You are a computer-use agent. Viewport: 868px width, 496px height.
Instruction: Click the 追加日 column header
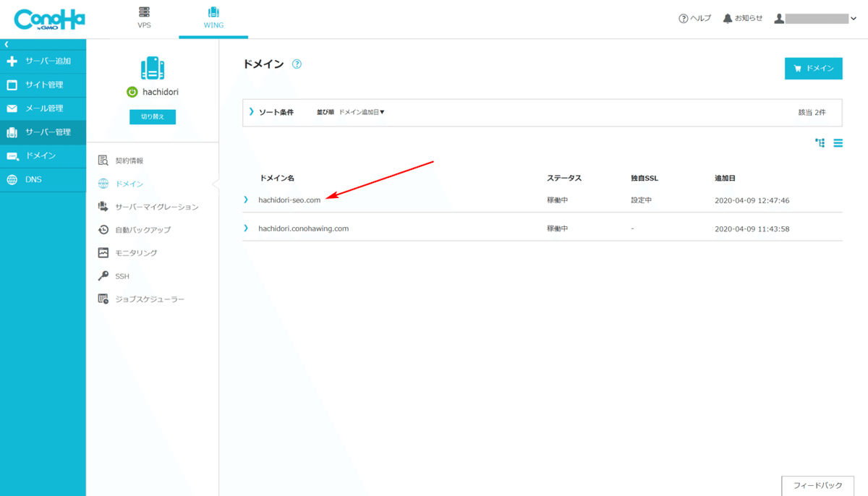click(725, 178)
